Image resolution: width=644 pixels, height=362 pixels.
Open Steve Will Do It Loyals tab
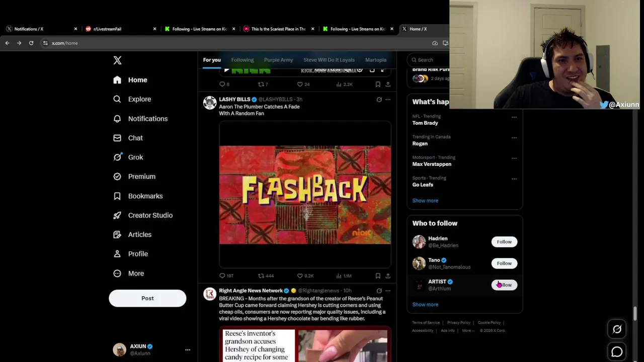pos(329,60)
